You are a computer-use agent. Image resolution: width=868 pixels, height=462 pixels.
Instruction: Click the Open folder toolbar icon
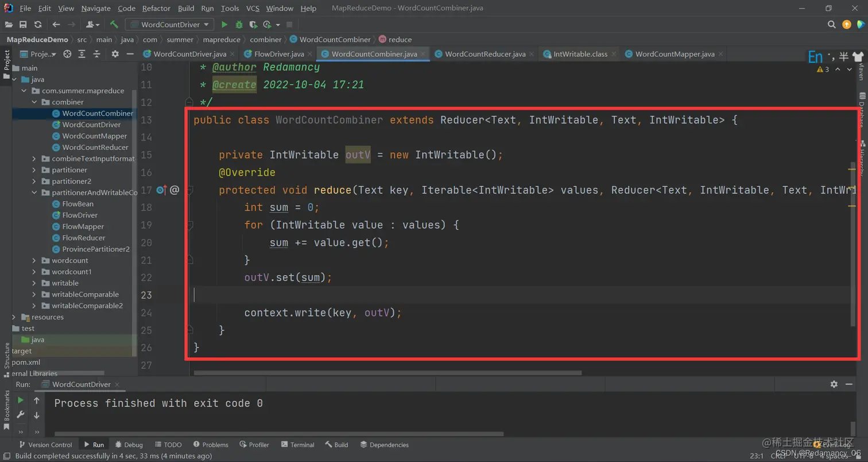(9, 25)
